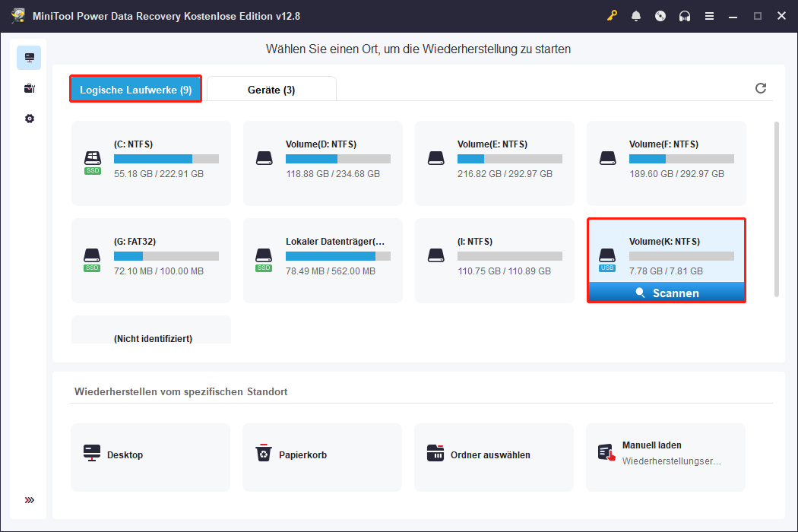Click Volume D usage bar
798x532 pixels.
[338, 159]
